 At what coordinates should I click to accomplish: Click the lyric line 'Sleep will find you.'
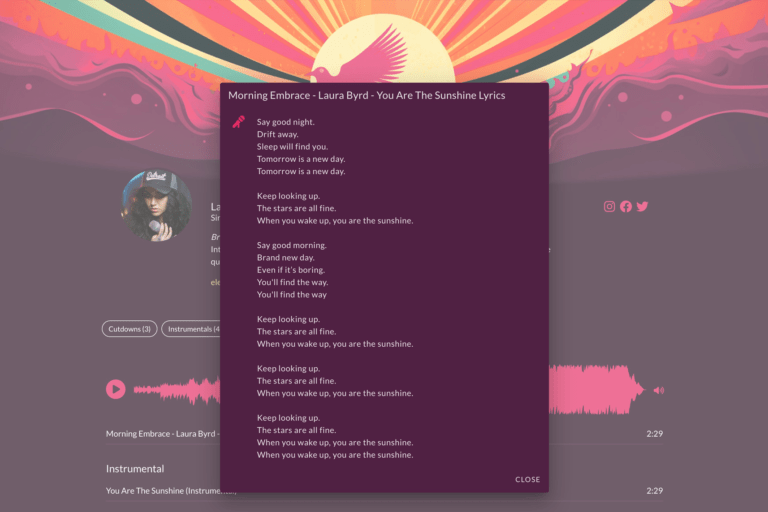coord(292,146)
